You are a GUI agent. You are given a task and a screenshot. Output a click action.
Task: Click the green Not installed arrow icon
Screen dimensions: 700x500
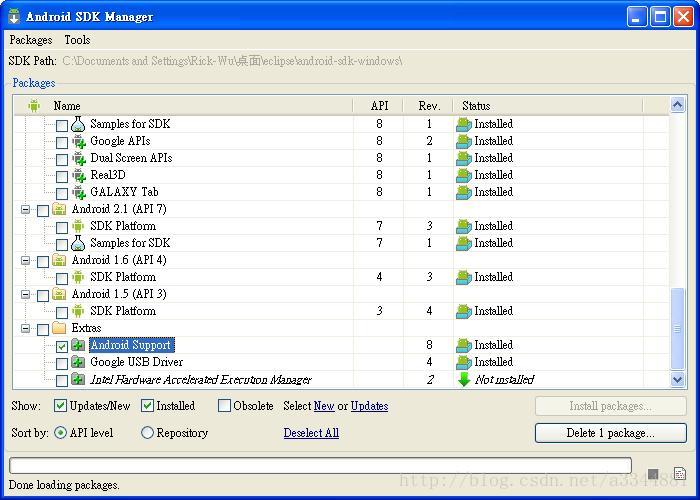point(464,379)
